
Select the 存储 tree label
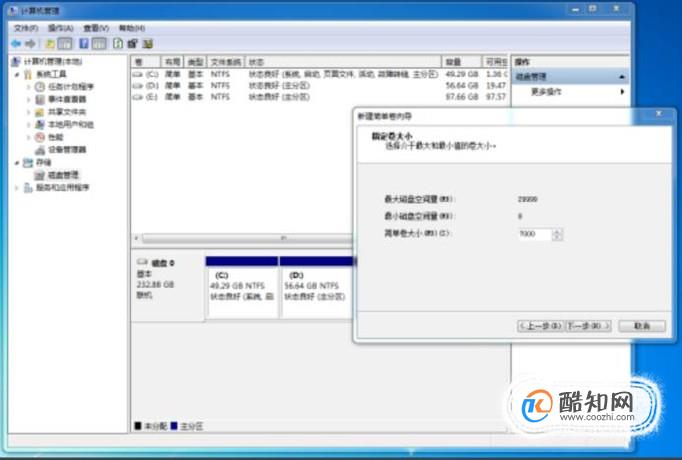click(43, 163)
